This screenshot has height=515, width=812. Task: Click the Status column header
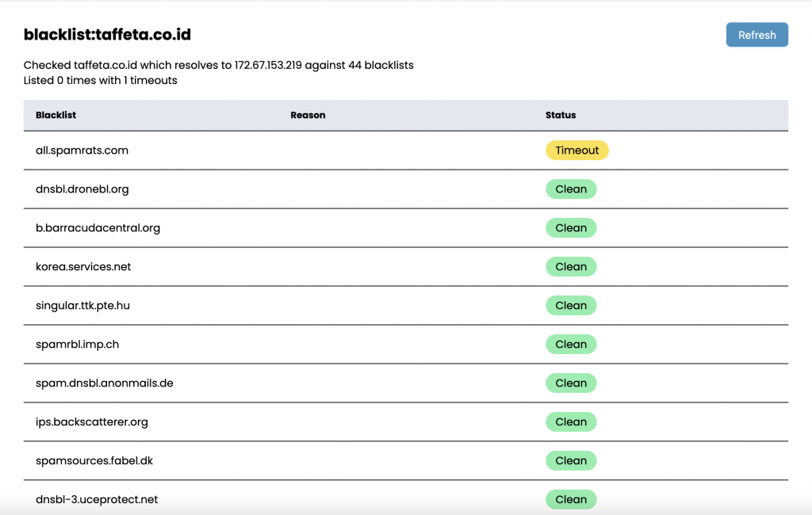pos(561,115)
